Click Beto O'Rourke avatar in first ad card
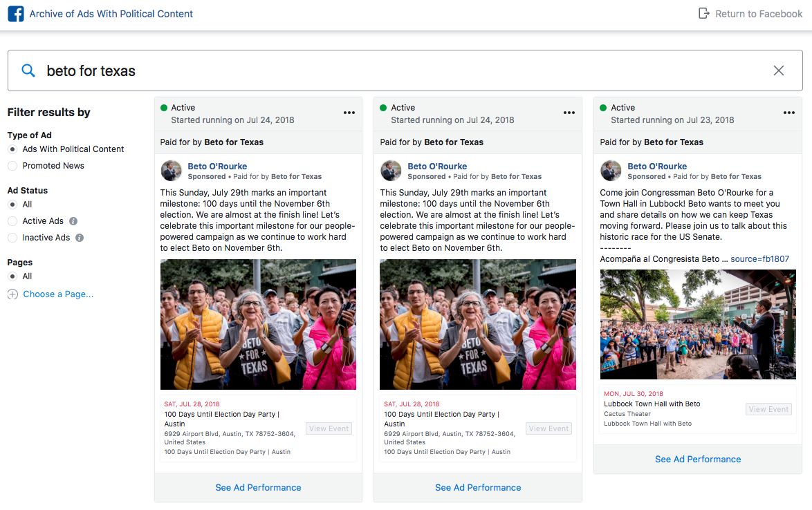This screenshot has height=510, width=812. (x=172, y=171)
